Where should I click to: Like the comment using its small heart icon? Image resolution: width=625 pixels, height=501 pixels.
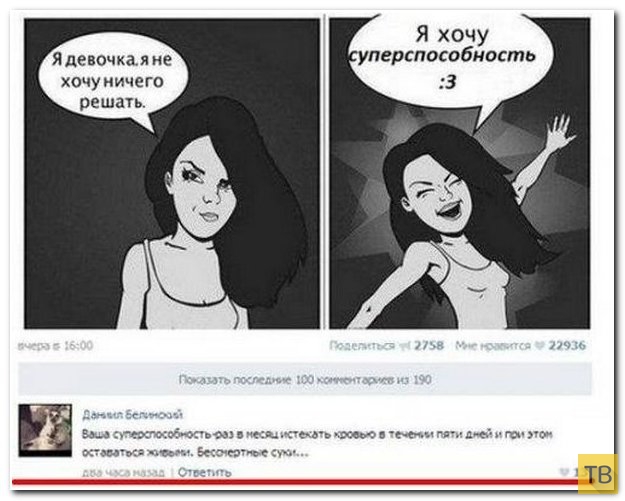[x=564, y=472]
